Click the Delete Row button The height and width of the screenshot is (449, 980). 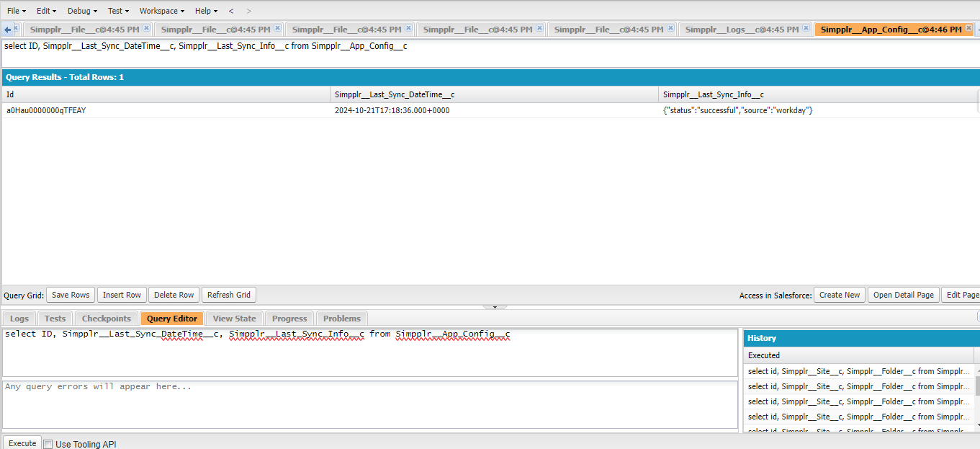(x=174, y=295)
